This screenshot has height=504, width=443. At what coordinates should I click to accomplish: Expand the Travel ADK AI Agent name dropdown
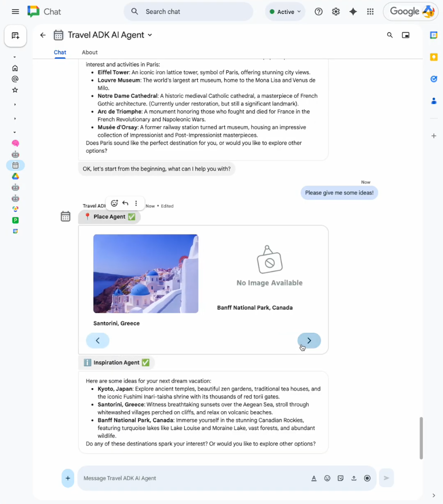[x=149, y=35]
